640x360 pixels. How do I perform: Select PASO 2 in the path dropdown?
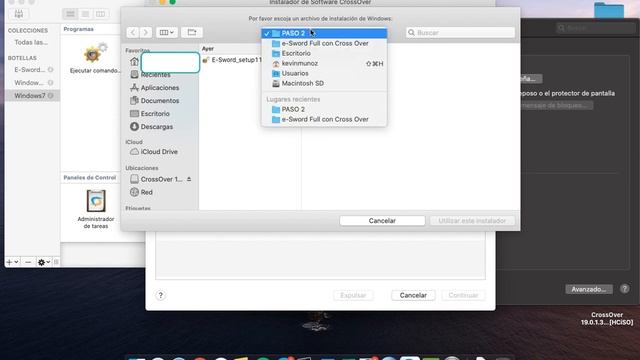tap(324, 33)
